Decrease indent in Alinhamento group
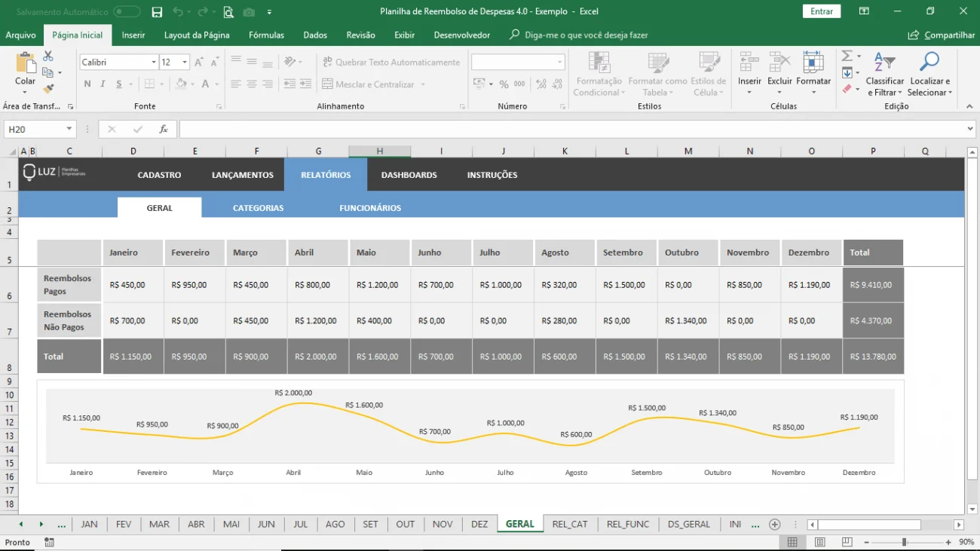Viewport: 980px width, 551px height. click(288, 84)
